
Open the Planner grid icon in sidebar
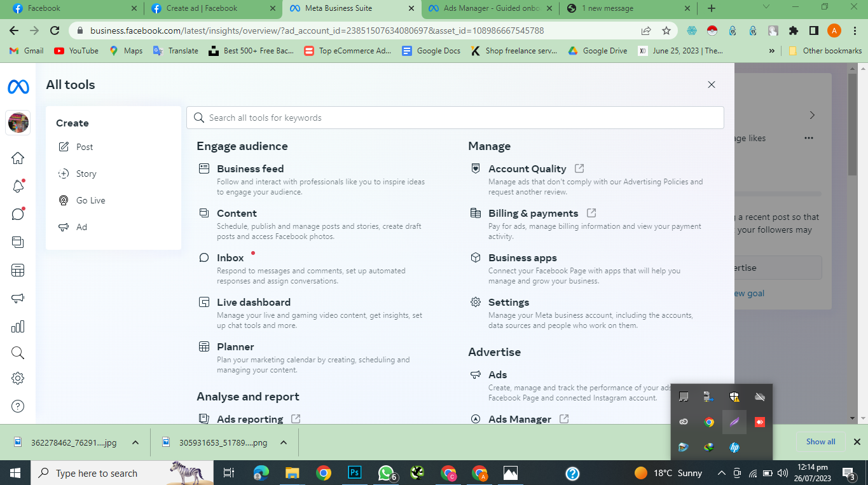click(18, 270)
